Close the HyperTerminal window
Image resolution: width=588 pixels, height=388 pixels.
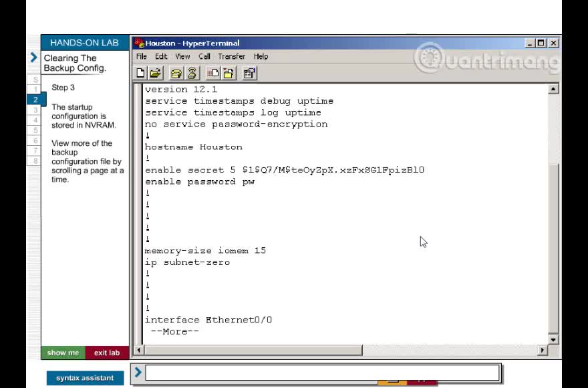tap(553, 43)
